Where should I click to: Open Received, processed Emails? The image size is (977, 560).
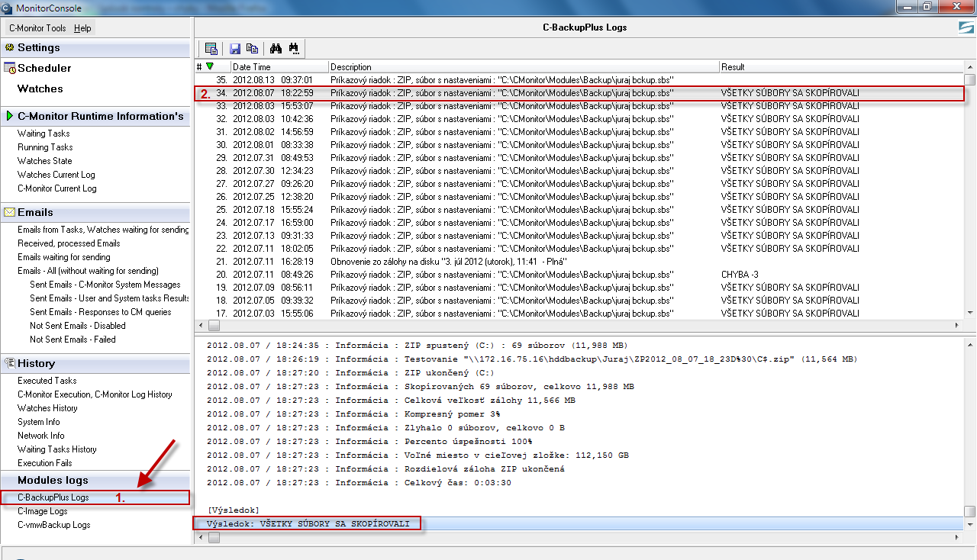[69, 243]
